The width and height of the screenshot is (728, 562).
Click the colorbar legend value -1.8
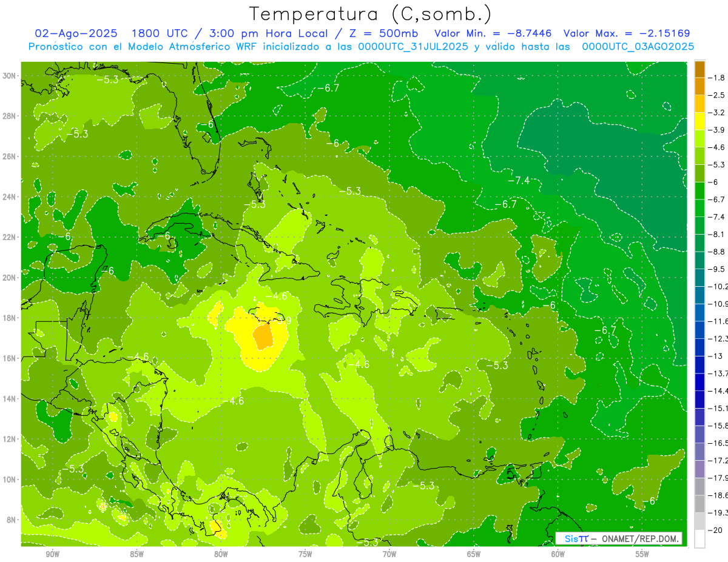pos(716,78)
